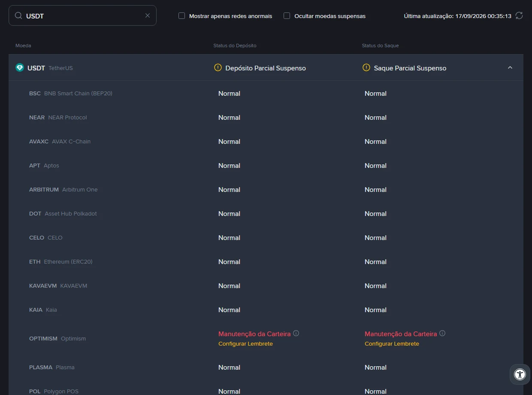Select the CELO network row
Image resolution: width=532 pixels, height=395 pixels.
(x=266, y=238)
